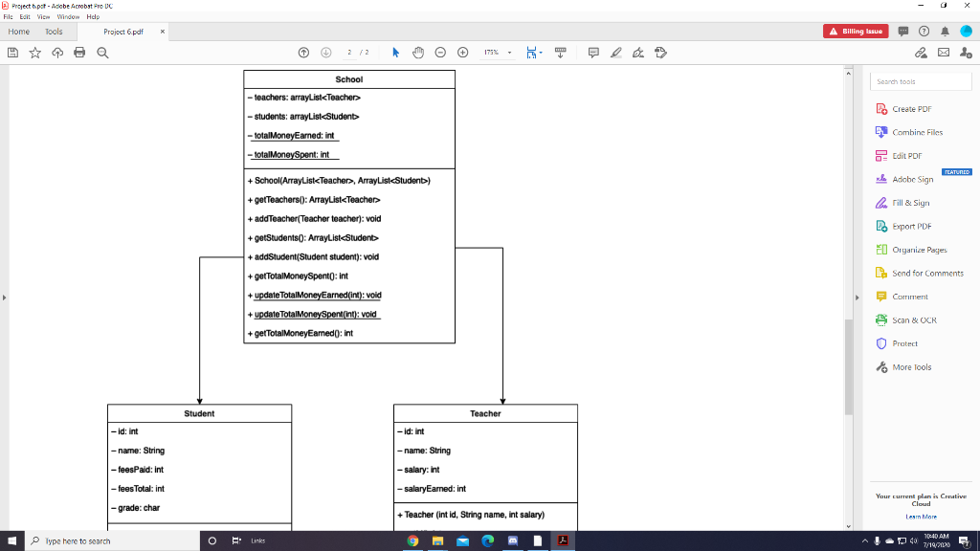
Task: Star the document as a favorite
Action: click(35, 53)
